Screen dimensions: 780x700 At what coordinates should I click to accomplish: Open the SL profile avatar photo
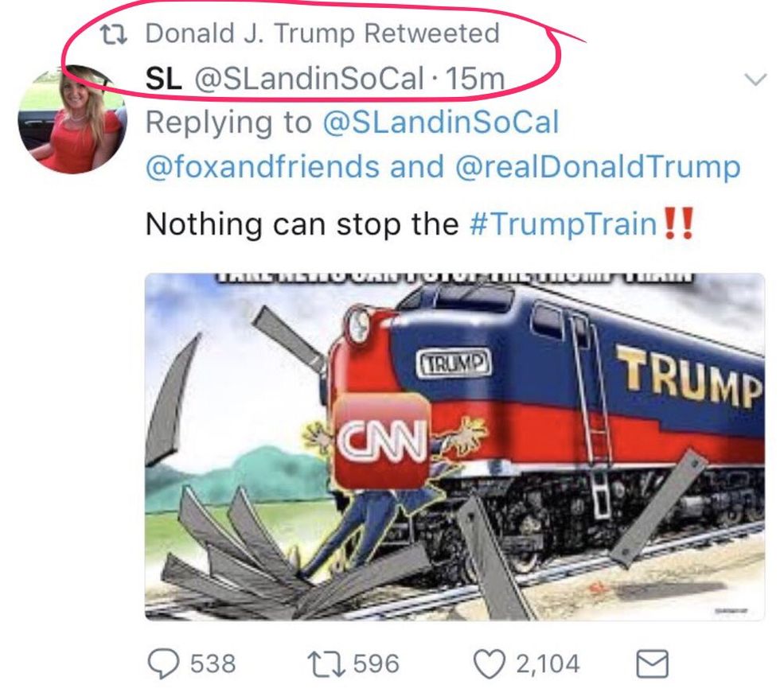coord(72,119)
